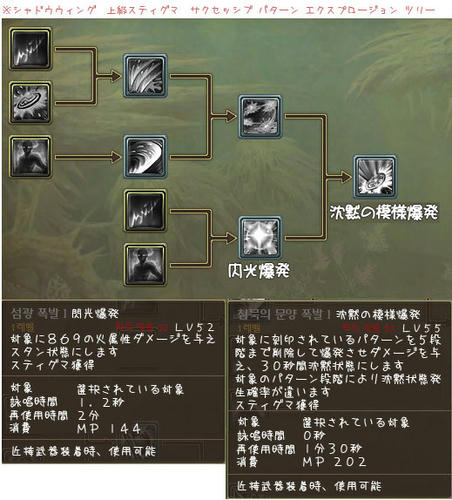Select the top-left lightning streak skill icon
452x500 pixels.
[x=31, y=49]
